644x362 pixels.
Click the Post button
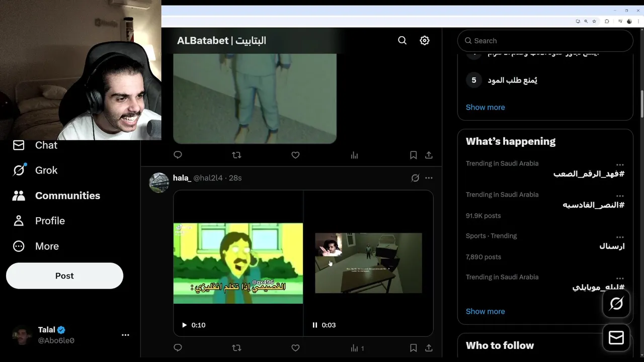coord(64,276)
